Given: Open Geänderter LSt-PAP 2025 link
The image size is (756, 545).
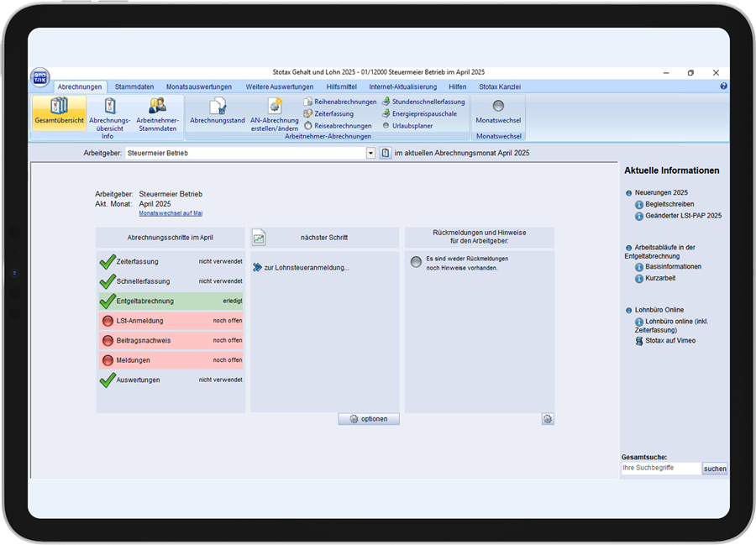Looking at the screenshot, I should (683, 216).
